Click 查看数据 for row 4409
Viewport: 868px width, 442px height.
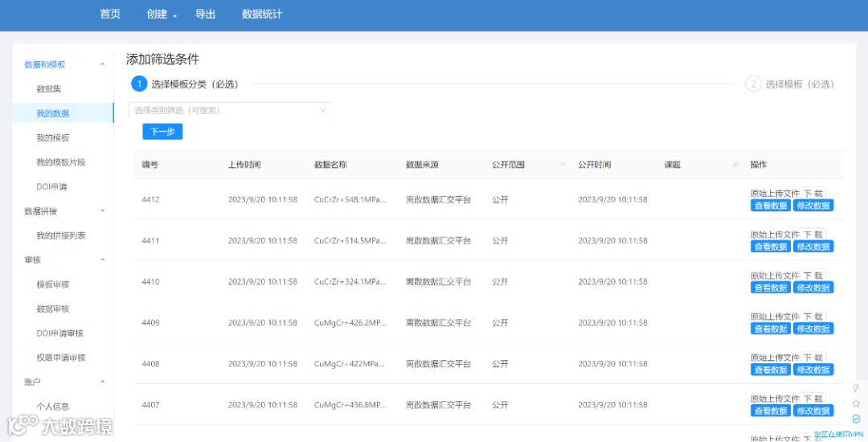[x=771, y=329]
